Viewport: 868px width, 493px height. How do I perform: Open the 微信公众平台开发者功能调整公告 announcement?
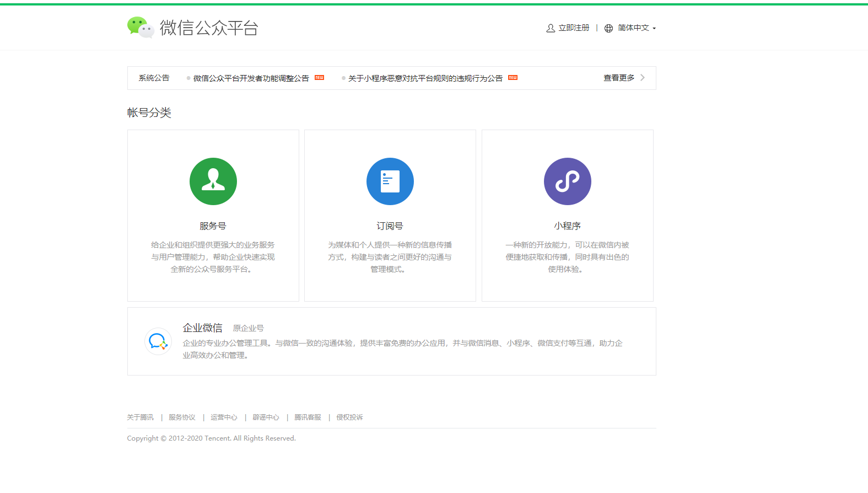point(251,78)
